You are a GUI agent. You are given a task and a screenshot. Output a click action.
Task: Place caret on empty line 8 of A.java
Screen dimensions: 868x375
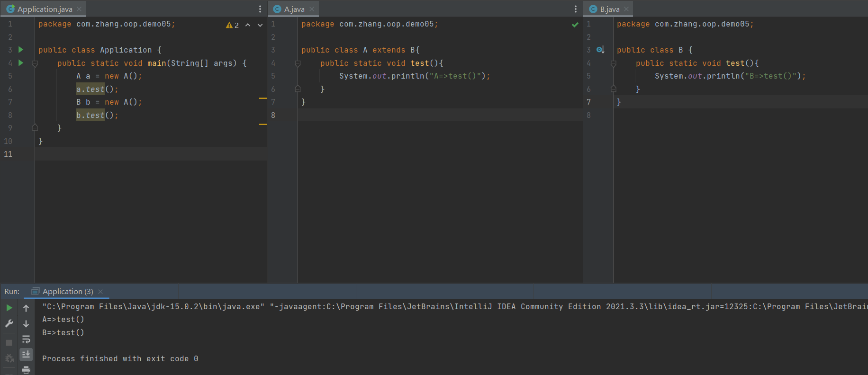coord(440,115)
